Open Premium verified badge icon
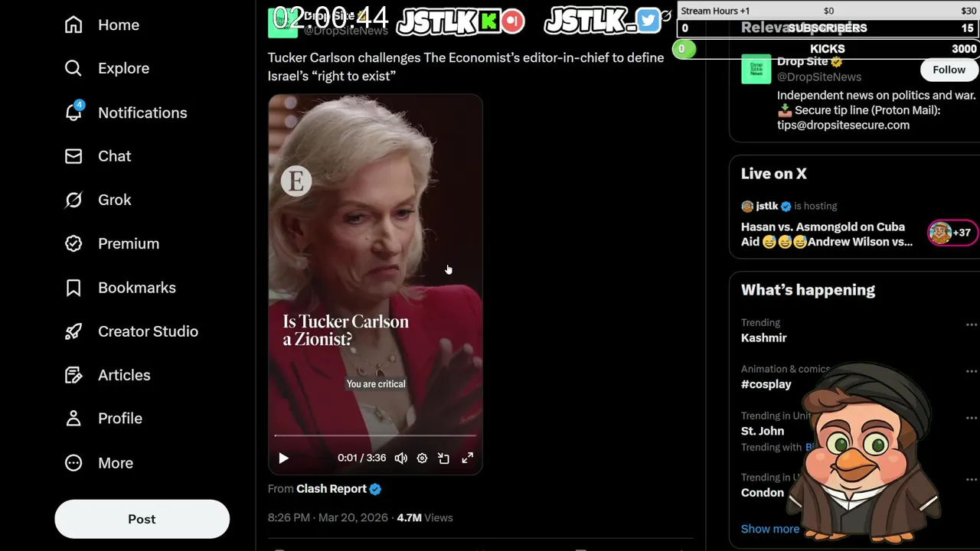980x551 pixels. pyautogui.click(x=73, y=243)
